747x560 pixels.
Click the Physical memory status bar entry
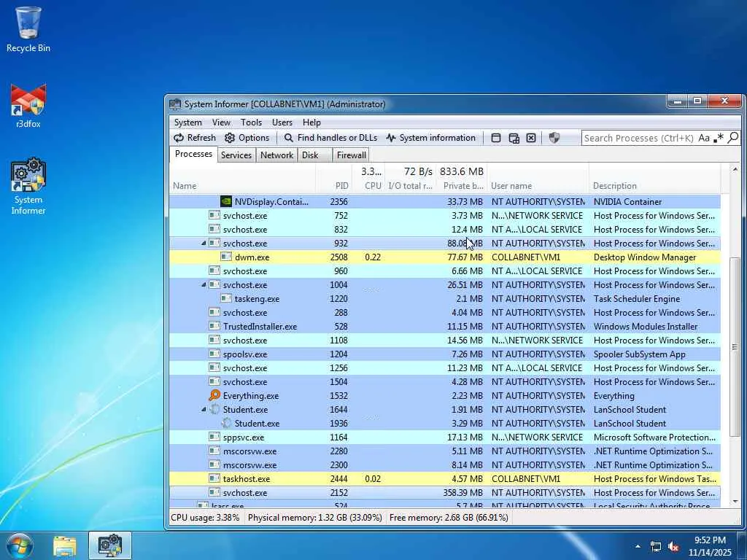tap(315, 518)
